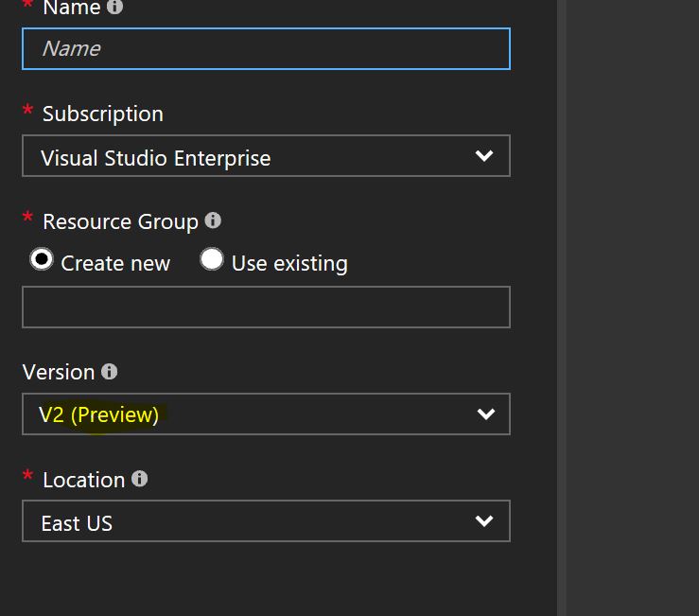Click the info icon next to Version

click(x=109, y=371)
